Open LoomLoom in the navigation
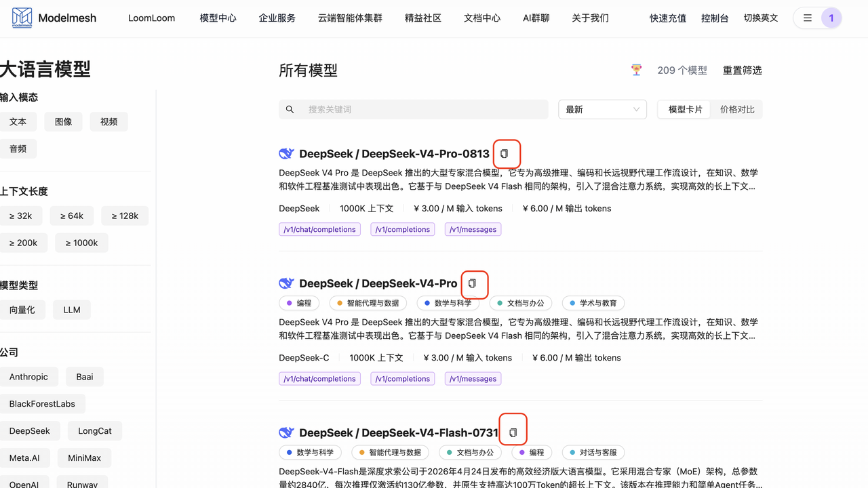The width and height of the screenshot is (868, 488). (152, 18)
